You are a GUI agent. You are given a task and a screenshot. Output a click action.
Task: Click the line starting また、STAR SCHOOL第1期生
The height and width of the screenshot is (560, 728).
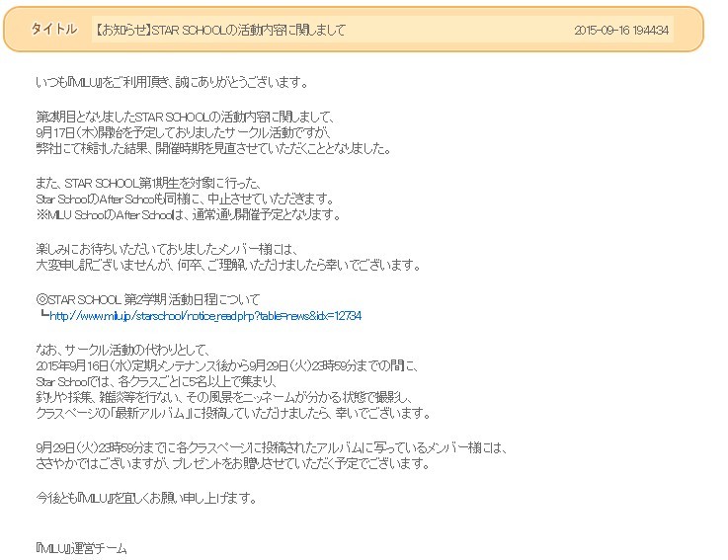(x=146, y=183)
